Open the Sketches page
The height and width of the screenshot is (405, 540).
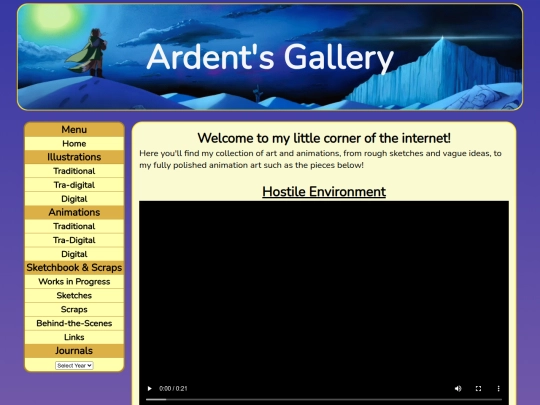74,295
